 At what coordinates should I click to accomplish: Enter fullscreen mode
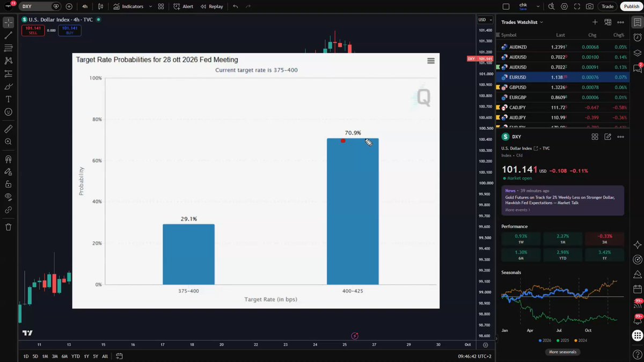pyautogui.click(x=577, y=6)
